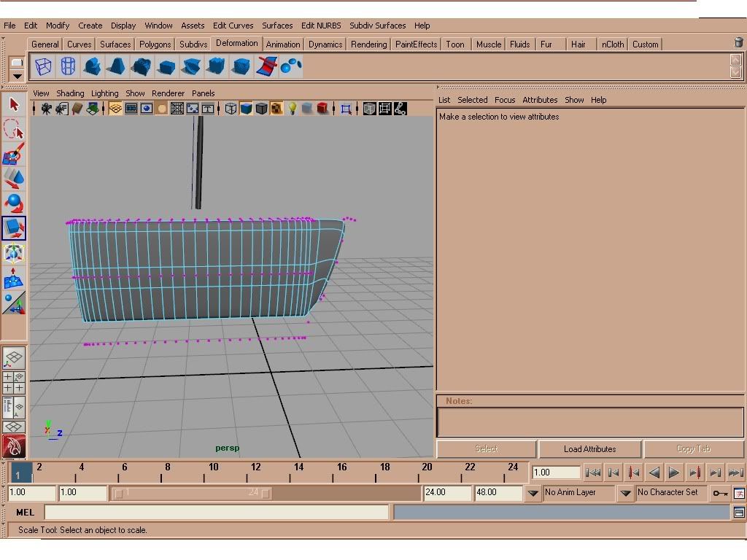Open the Edit NURBS menu

[x=321, y=26]
